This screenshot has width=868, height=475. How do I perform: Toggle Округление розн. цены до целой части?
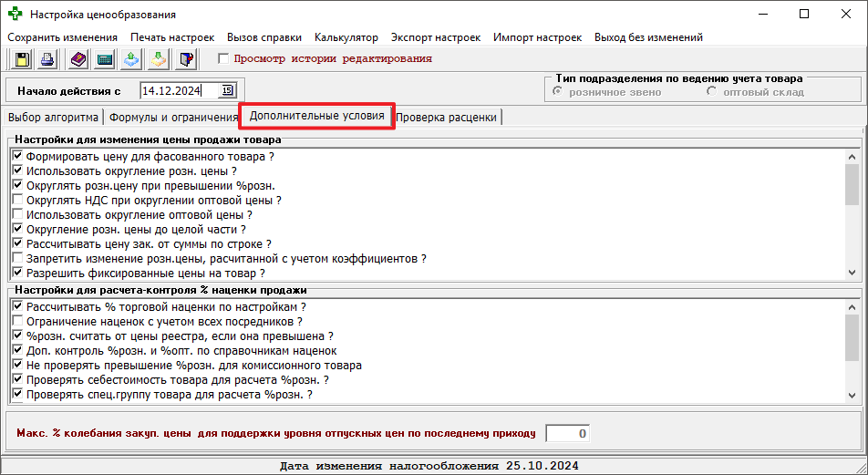(x=17, y=229)
